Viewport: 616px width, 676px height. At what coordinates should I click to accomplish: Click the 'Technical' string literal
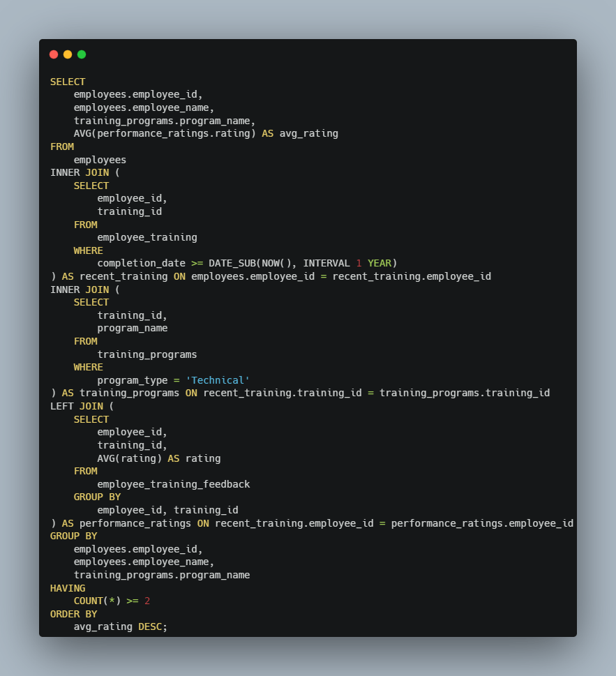click(x=218, y=380)
